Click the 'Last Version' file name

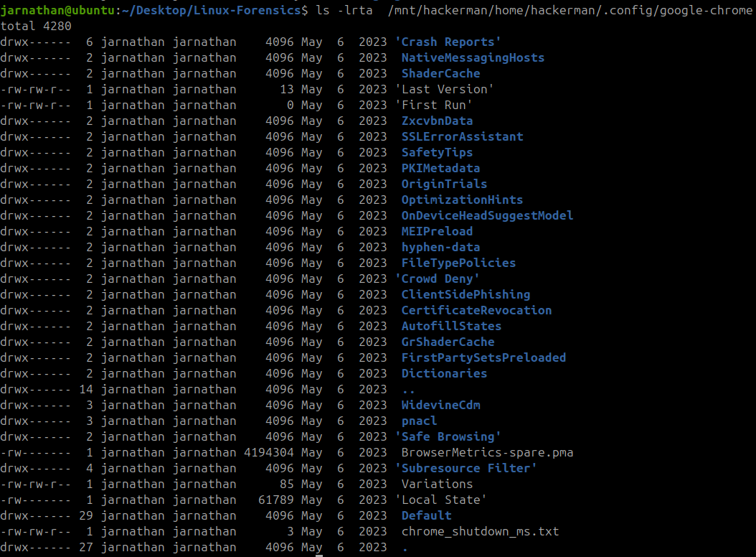tap(444, 89)
